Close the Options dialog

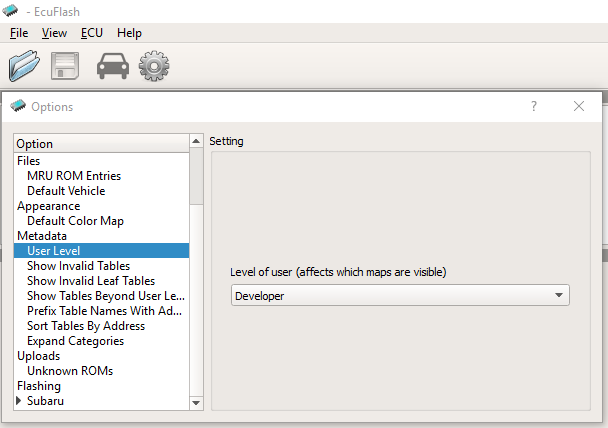click(x=579, y=106)
